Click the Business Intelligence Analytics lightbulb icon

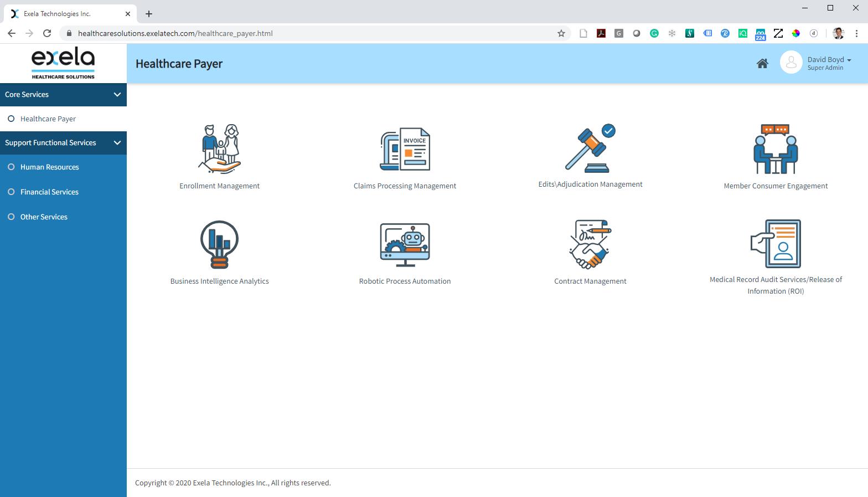click(219, 244)
